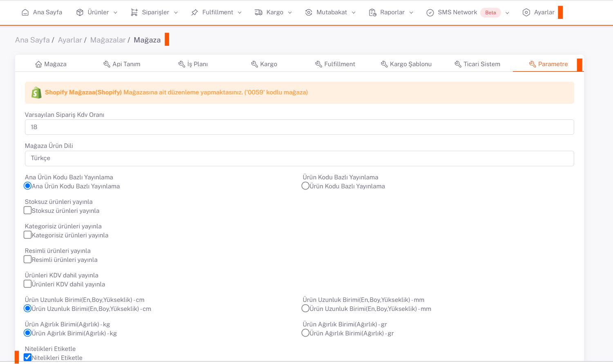Image resolution: width=613 pixels, height=364 pixels.
Task: Click the Raporlar report icon
Action: [372, 13]
